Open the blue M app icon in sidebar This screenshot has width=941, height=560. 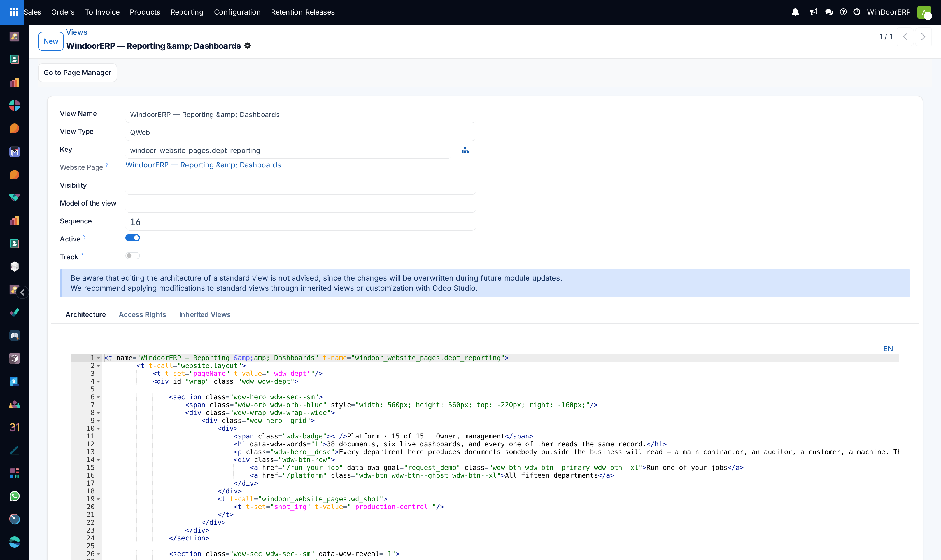coord(14,152)
